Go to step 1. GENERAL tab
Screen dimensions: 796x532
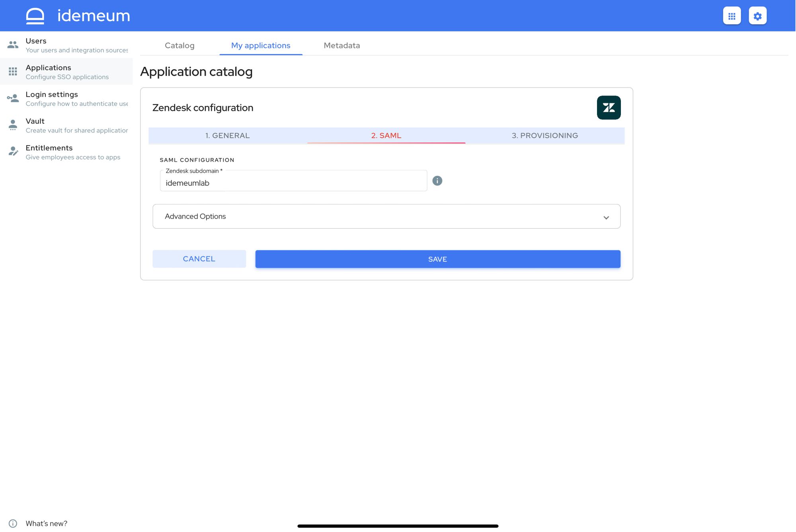pos(227,136)
